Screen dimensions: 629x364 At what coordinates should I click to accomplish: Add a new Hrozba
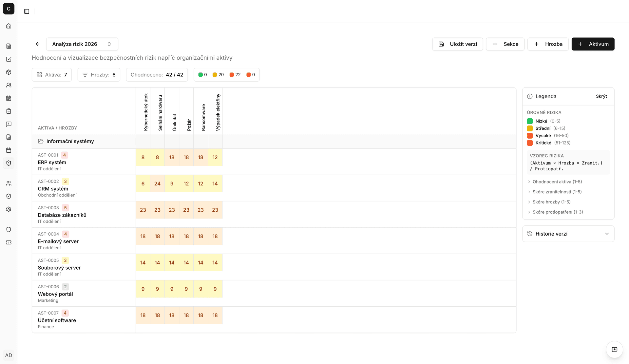[548, 44]
